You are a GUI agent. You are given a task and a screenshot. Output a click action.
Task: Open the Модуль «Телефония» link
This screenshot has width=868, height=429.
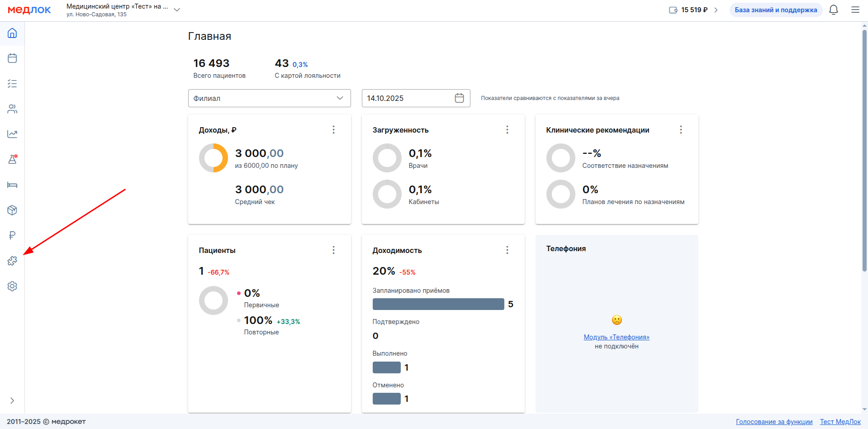click(x=616, y=337)
